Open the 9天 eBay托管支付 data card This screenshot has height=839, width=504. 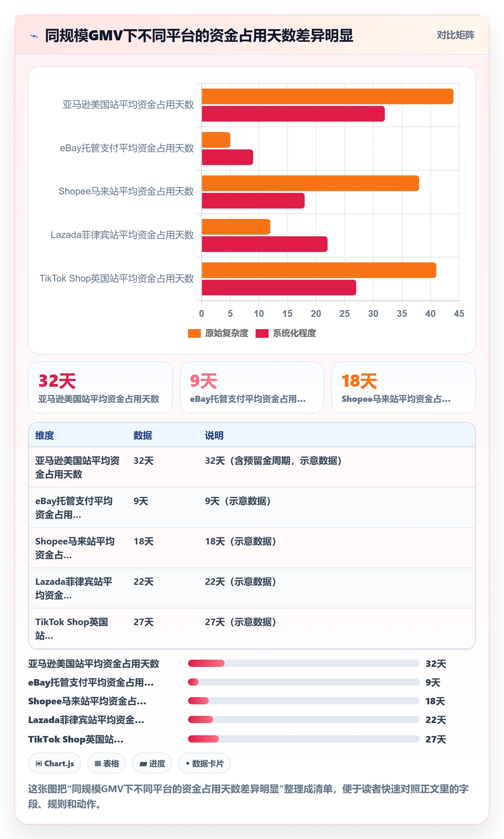252,387
